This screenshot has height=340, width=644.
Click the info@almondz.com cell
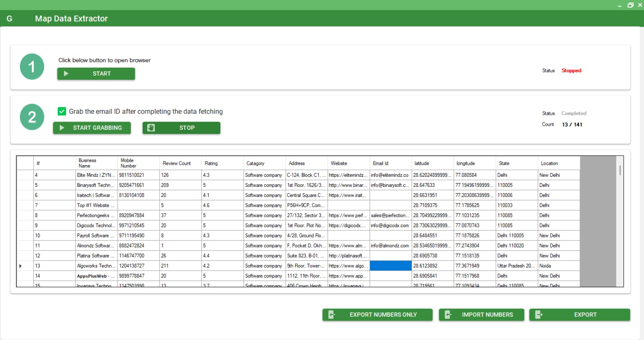pyautogui.click(x=391, y=246)
